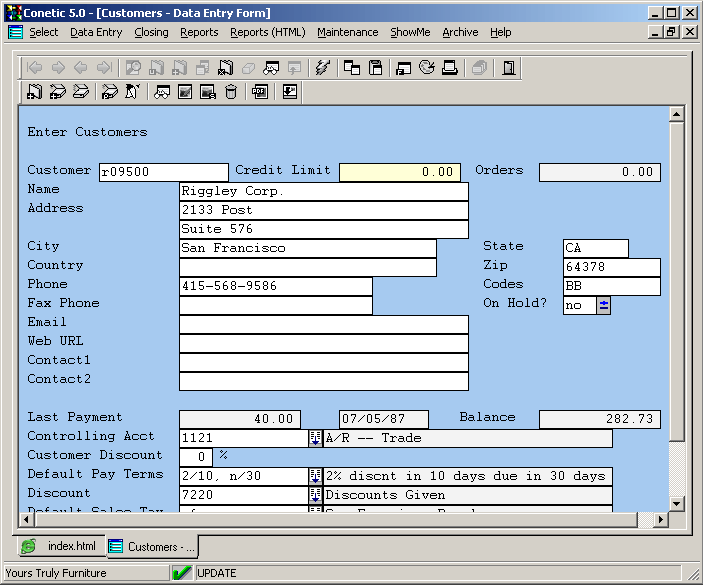
Task: Click the download arrow toolbar icon
Action: click(x=290, y=92)
